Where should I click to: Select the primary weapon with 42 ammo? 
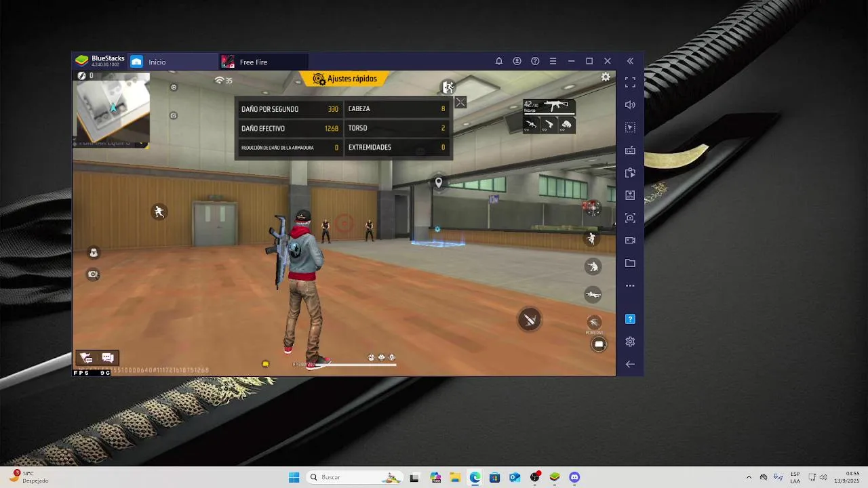(549, 106)
